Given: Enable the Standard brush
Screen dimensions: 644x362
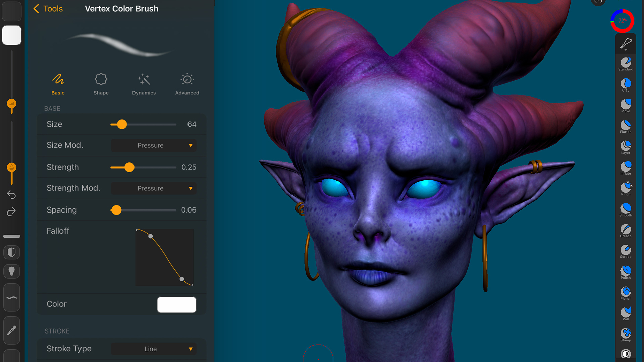Looking at the screenshot, I should tap(626, 62).
